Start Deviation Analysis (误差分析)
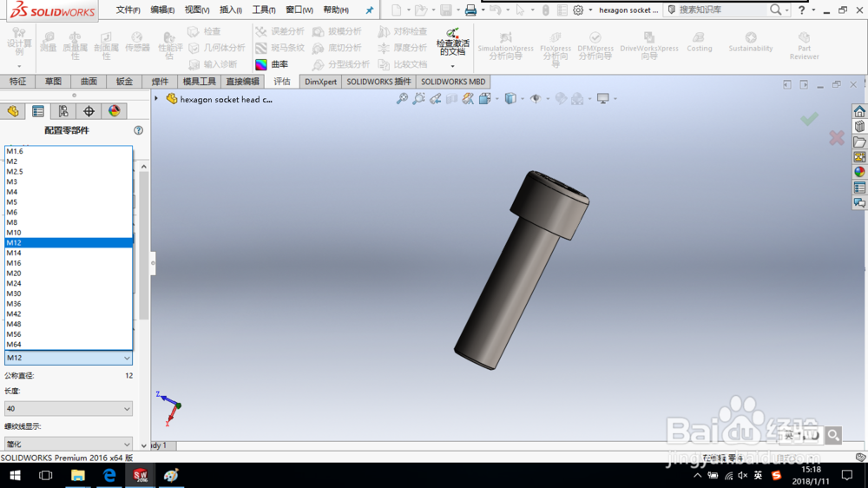This screenshot has width=868, height=488. 279,31
